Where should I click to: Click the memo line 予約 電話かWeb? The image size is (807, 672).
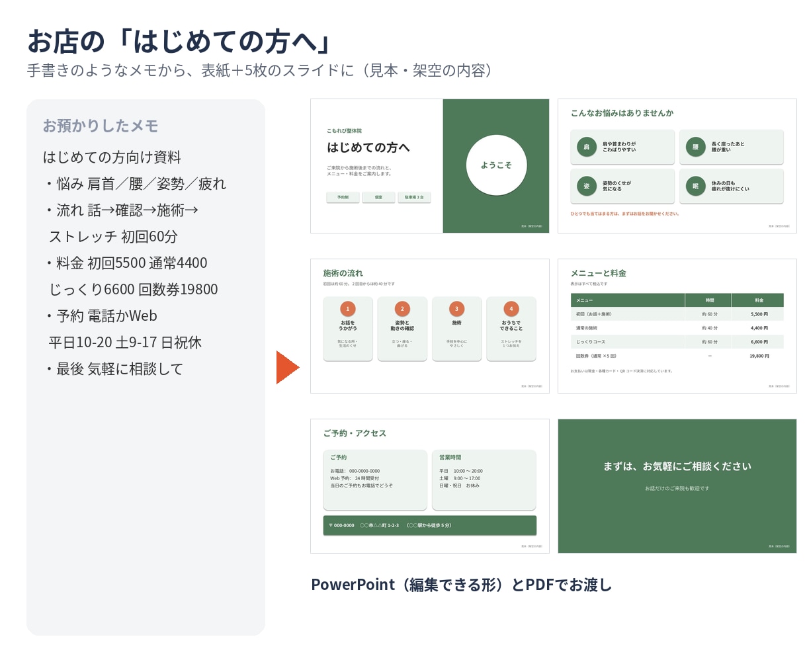(x=101, y=316)
